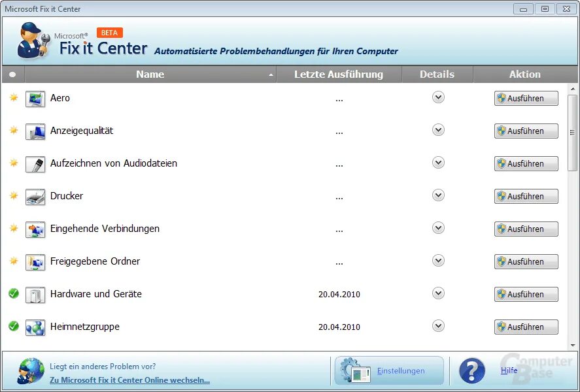Expand details for Freigegebene Ordner
The height and width of the screenshot is (392, 580).
(x=438, y=261)
